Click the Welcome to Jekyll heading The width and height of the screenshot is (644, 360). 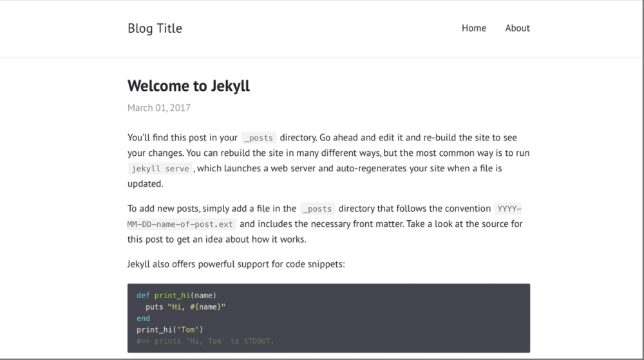pos(188,86)
